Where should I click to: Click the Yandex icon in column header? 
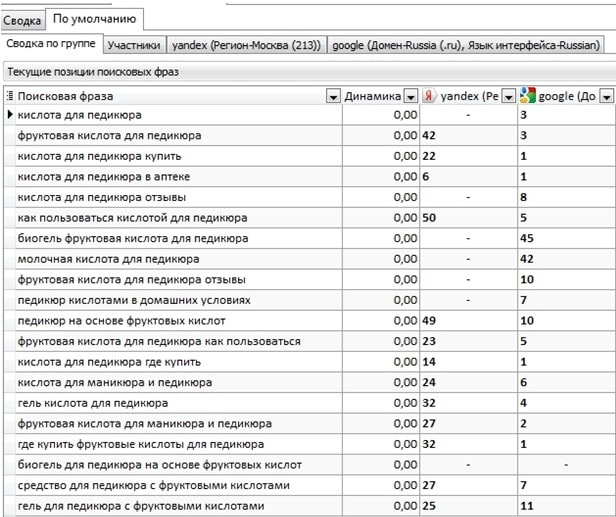pos(430,96)
